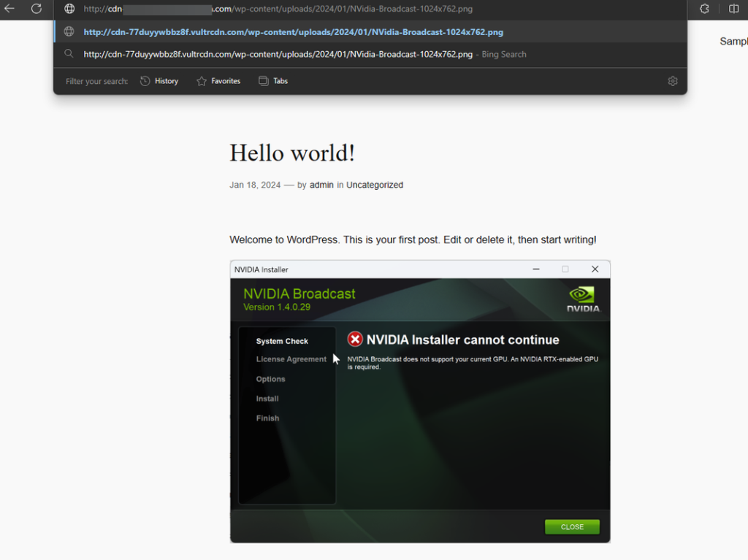The image size is (748, 560).
Task: Open the admin author link
Action: click(x=321, y=185)
